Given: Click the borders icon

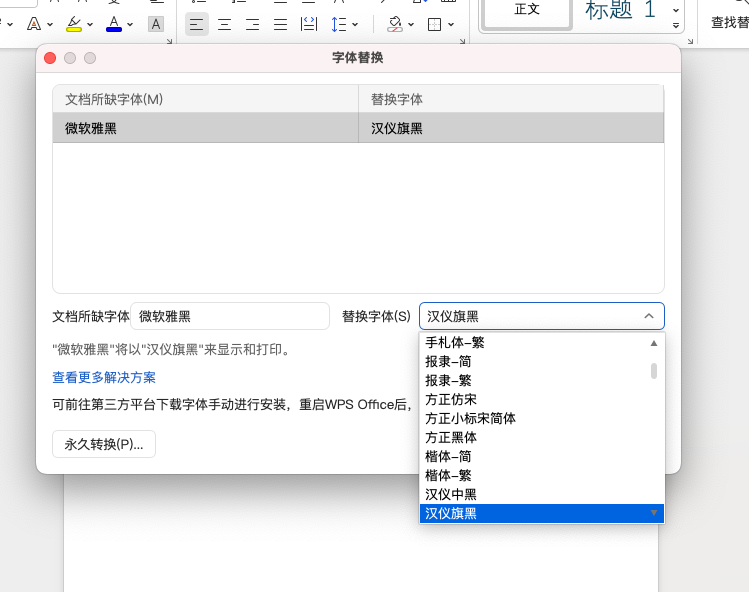Looking at the screenshot, I should [435, 24].
